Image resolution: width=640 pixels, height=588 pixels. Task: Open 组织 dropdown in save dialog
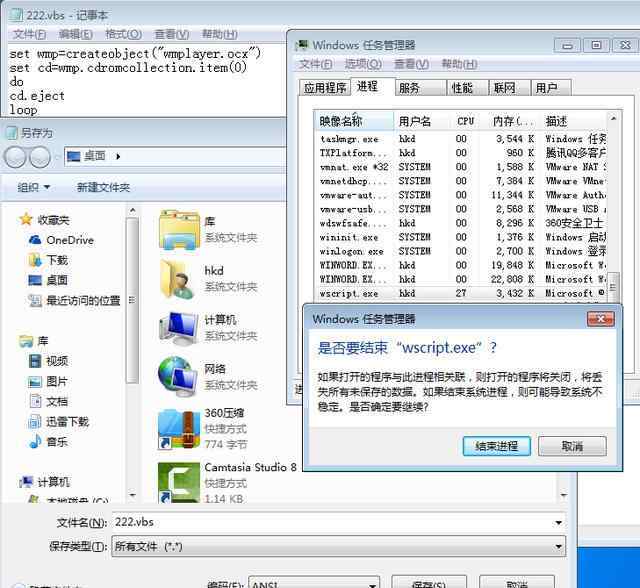33,187
